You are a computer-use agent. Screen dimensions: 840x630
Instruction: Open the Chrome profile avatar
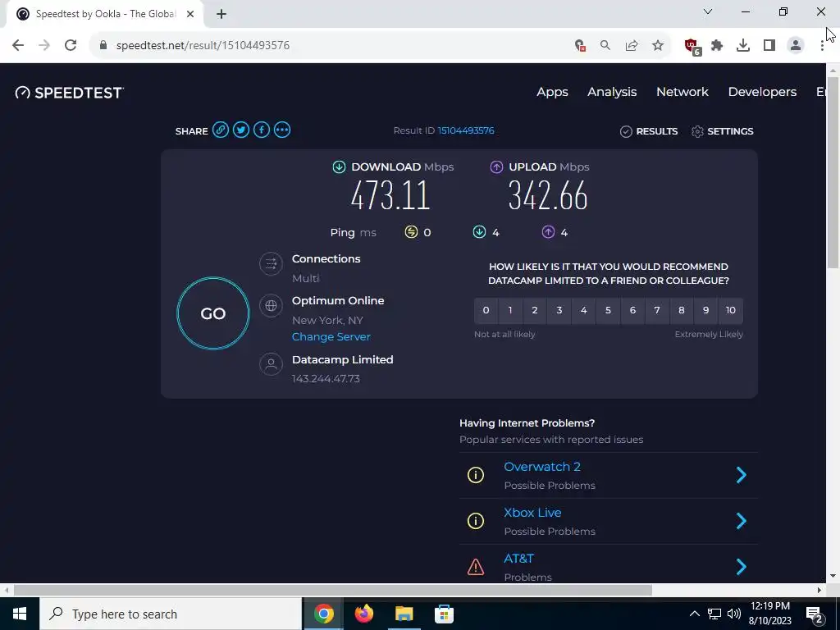coord(796,46)
